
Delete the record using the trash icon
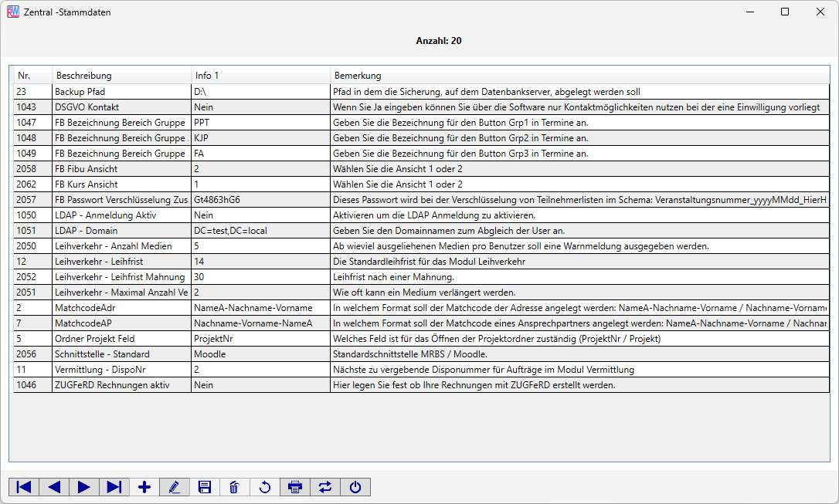[234, 487]
